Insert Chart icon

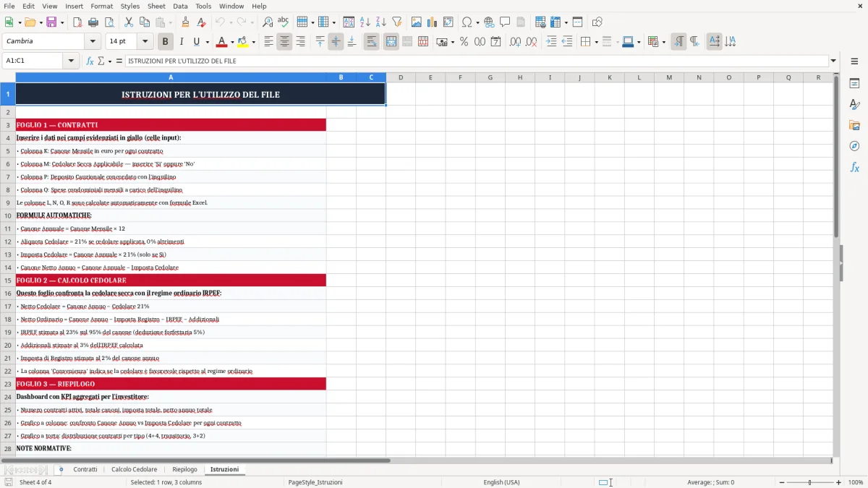coord(433,22)
